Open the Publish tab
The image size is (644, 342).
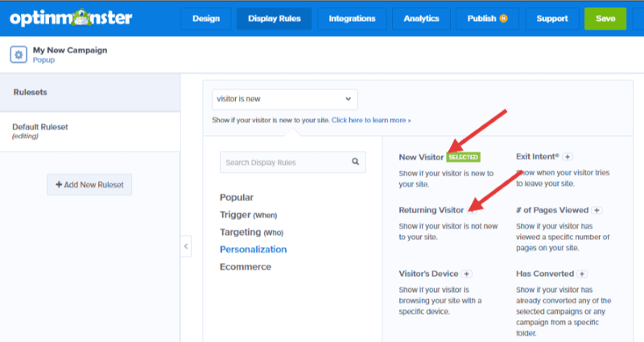[x=488, y=19]
